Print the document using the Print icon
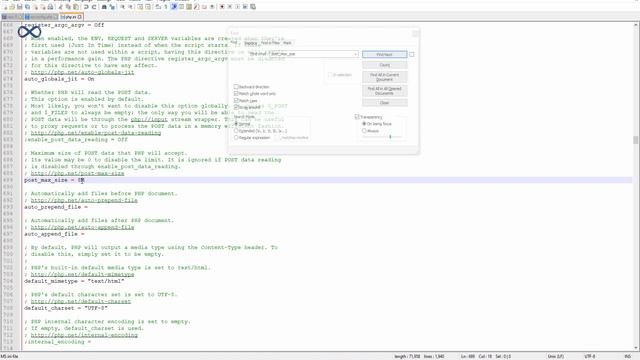This screenshot has height=360, width=640. [50, 7]
